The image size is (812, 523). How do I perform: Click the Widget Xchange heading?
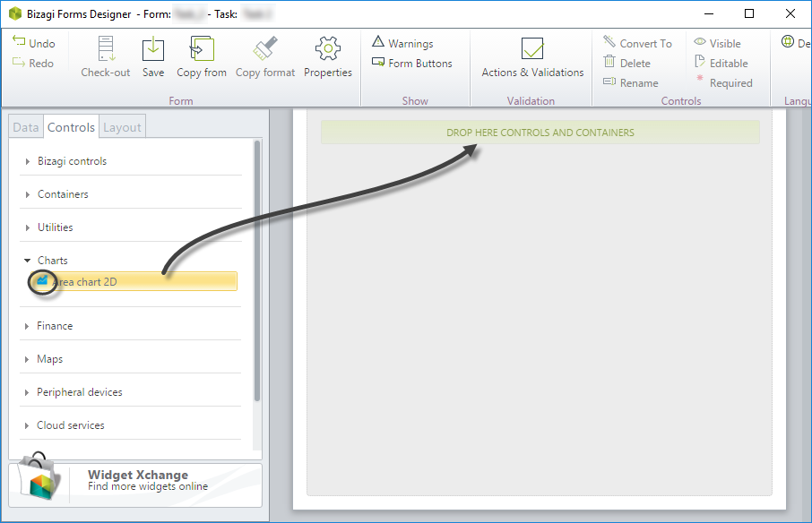(138, 475)
